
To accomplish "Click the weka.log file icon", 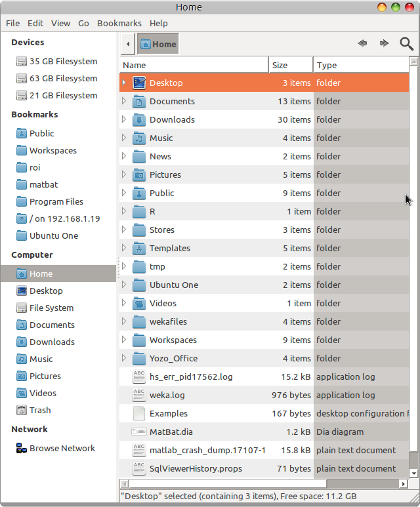I will click(x=139, y=395).
